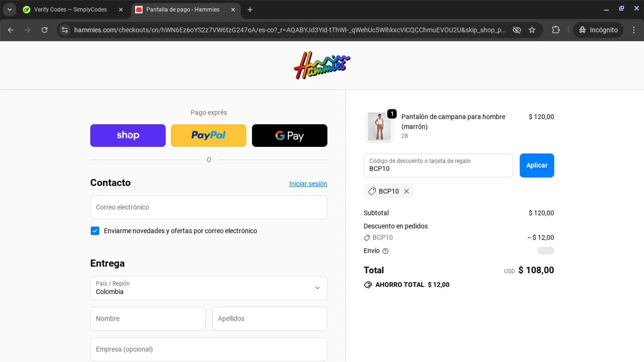
Task: Restore the browser window size
Action: click(x=621, y=9)
